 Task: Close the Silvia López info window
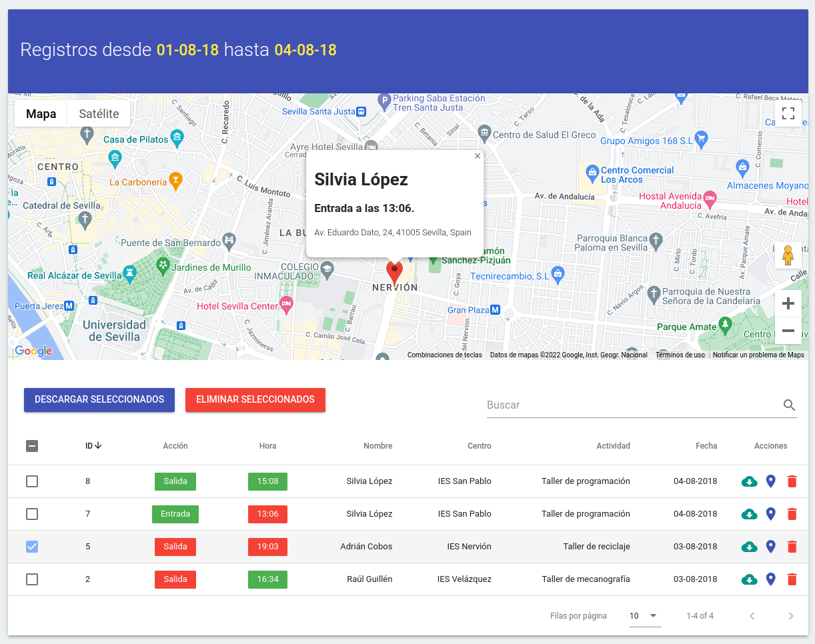point(477,156)
